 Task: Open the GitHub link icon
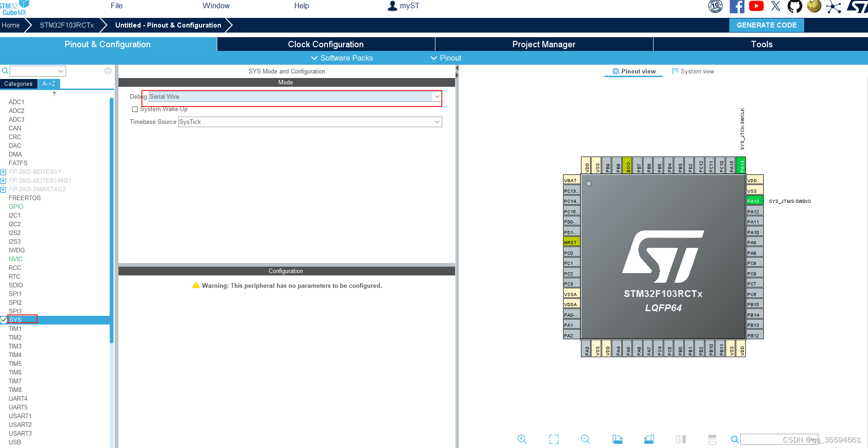[x=795, y=6]
